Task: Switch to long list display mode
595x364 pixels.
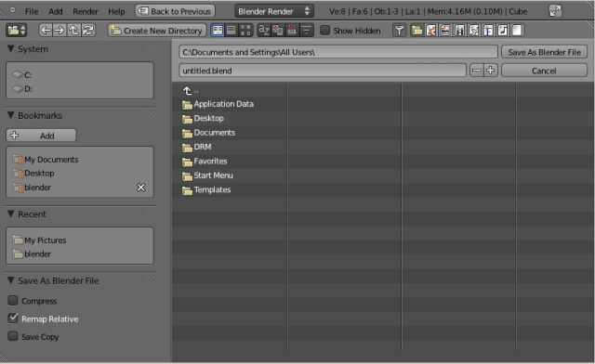Action: point(231,30)
